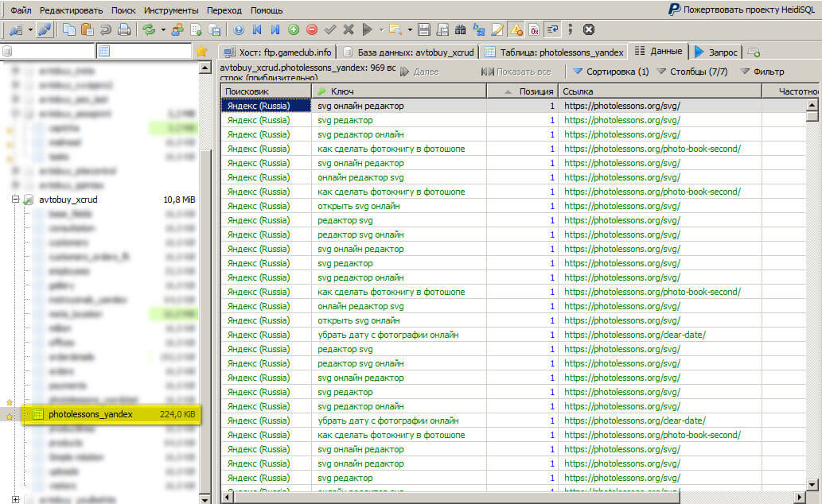This screenshot has width=822, height=504.
Task: Click the run query play icon in the toolbar
Action: [x=368, y=30]
